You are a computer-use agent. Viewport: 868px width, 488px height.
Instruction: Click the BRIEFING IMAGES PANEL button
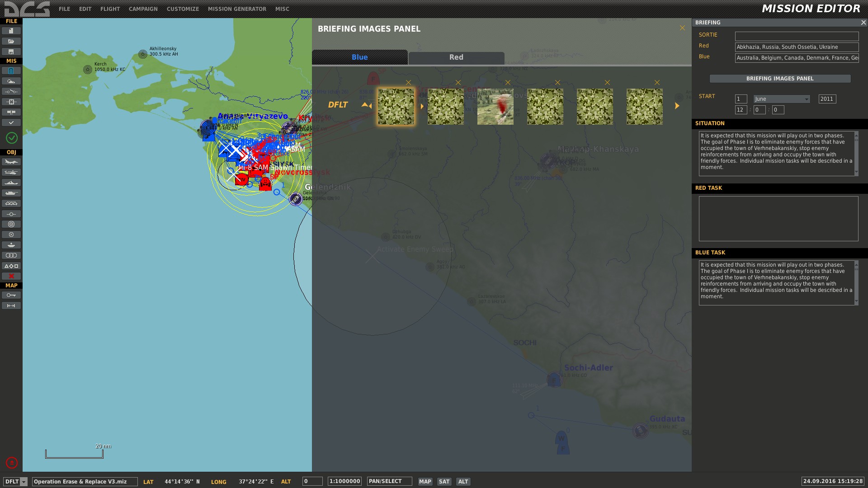(780, 79)
